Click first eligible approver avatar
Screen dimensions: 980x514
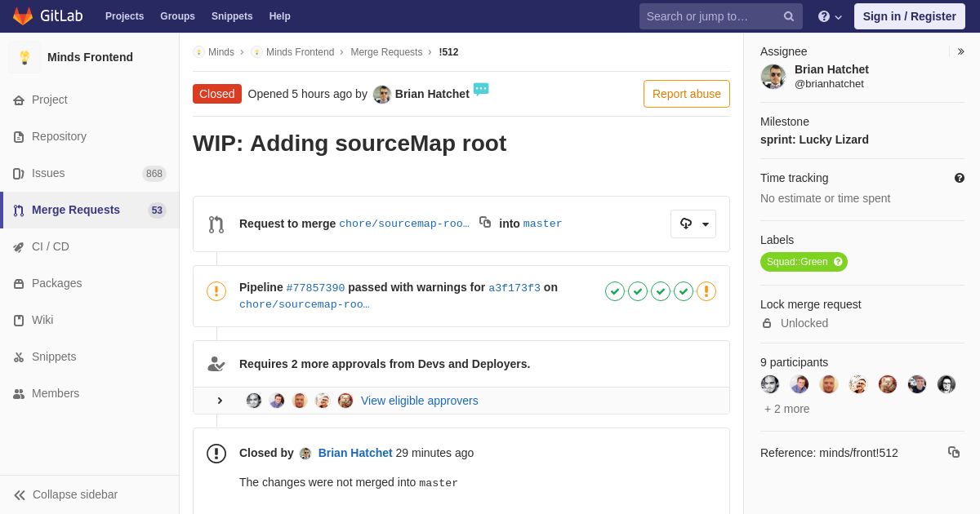pyautogui.click(x=254, y=401)
